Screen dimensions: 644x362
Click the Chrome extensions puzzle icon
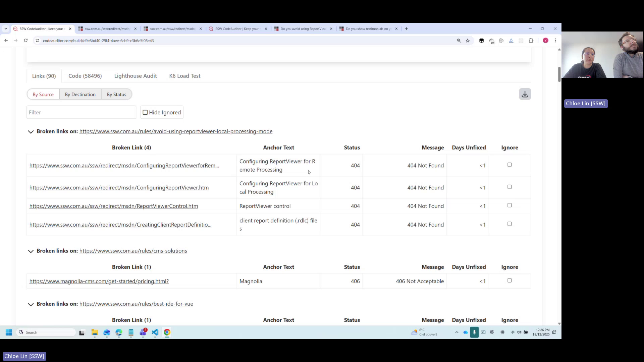coord(531,40)
